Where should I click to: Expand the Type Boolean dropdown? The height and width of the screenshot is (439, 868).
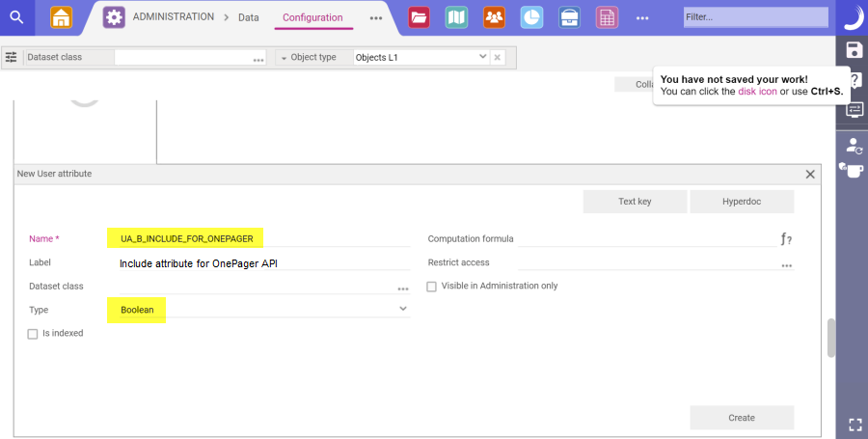pos(403,309)
